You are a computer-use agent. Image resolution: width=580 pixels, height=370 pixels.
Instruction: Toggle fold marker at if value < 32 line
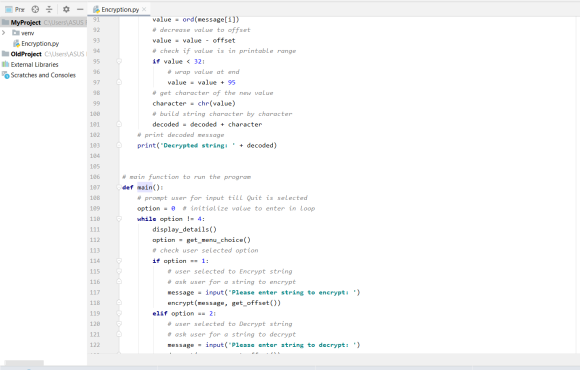point(119,61)
